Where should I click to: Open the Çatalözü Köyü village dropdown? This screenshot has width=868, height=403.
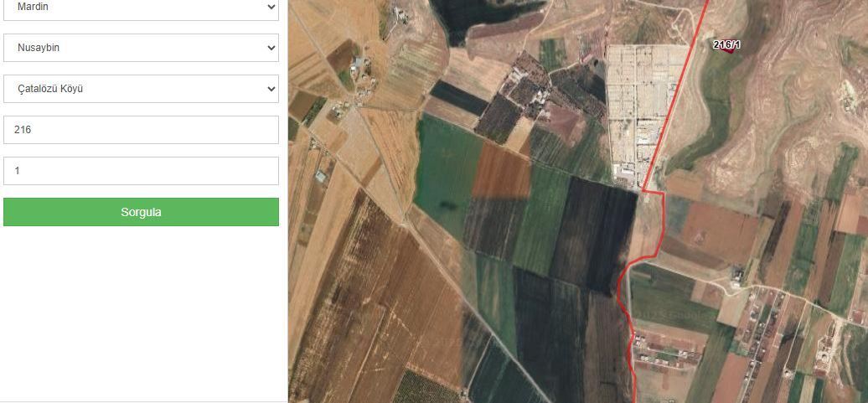[141, 89]
